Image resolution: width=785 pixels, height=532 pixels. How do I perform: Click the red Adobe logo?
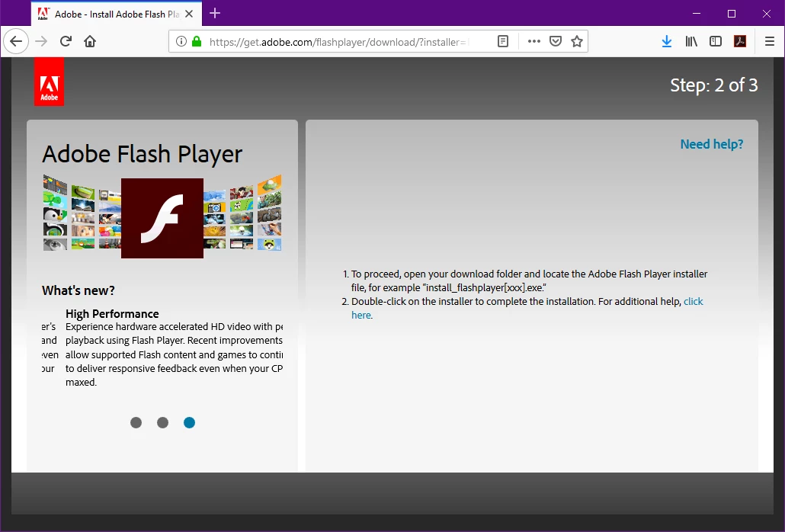click(x=49, y=82)
